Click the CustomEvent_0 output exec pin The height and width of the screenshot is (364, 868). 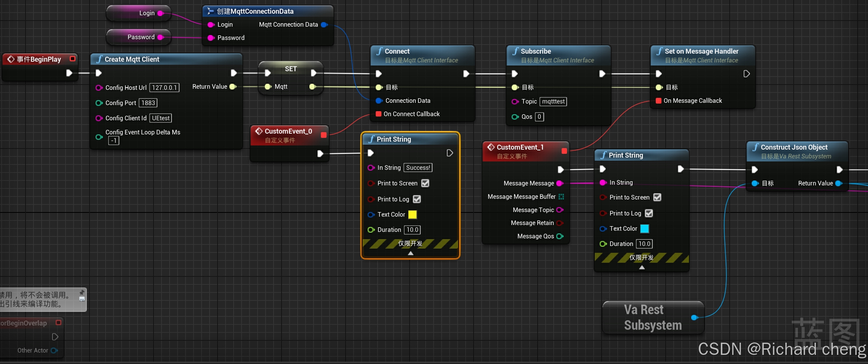pyautogui.click(x=320, y=153)
